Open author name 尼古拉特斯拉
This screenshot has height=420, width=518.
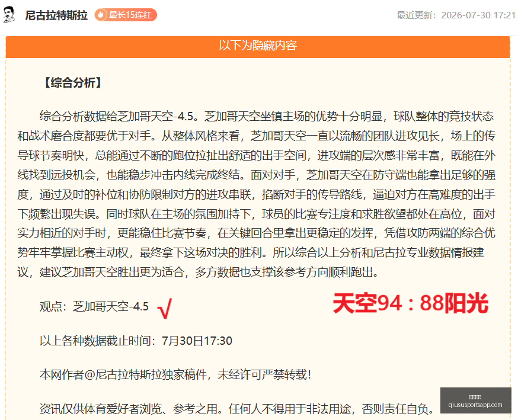[56, 15]
